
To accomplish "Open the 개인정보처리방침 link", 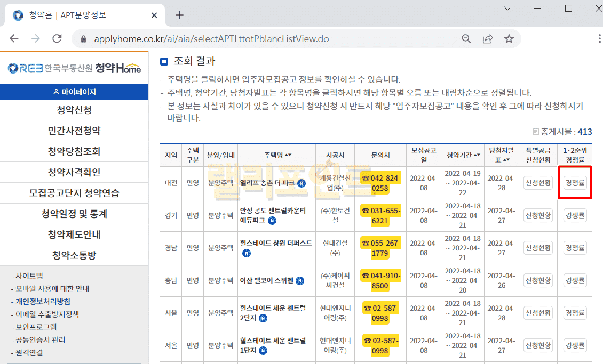I will point(43,301).
